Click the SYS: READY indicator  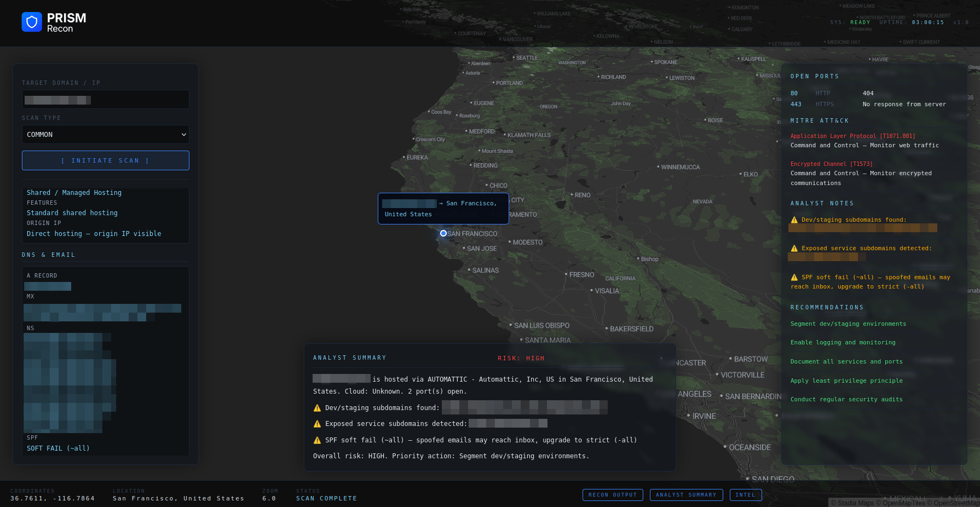850,22
